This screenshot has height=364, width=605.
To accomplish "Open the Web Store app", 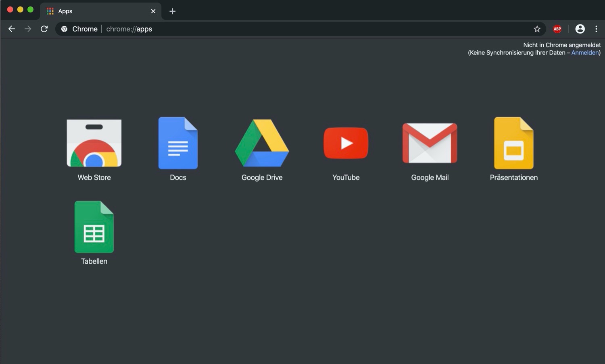I will (94, 143).
